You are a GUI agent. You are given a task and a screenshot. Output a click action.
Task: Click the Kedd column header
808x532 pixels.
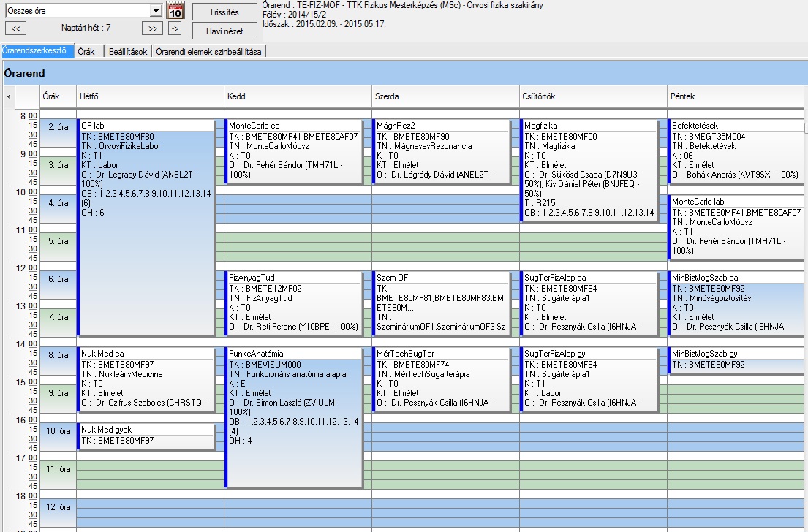pyautogui.click(x=298, y=96)
